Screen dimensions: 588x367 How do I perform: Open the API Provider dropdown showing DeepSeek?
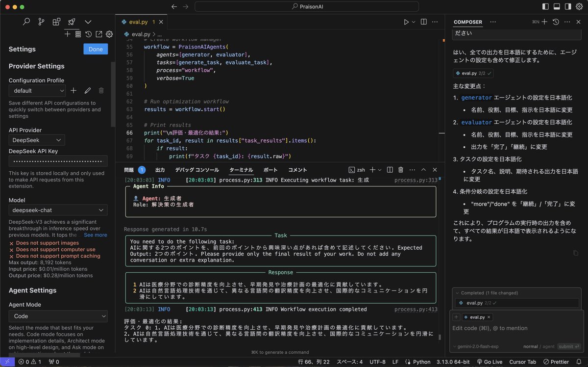(37, 140)
